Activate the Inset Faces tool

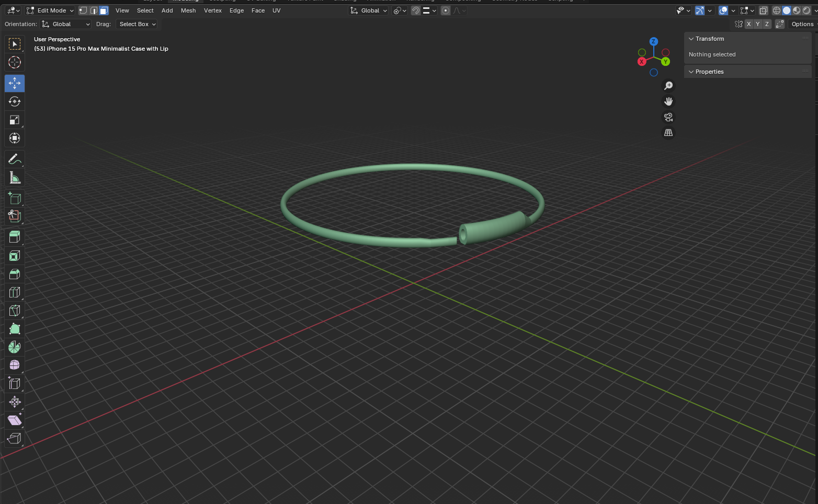pos(15,256)
